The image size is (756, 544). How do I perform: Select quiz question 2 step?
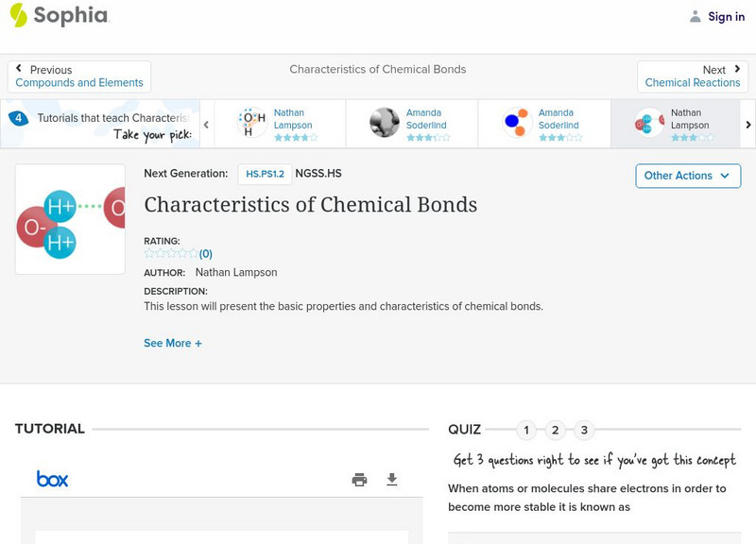coord(556,431)
